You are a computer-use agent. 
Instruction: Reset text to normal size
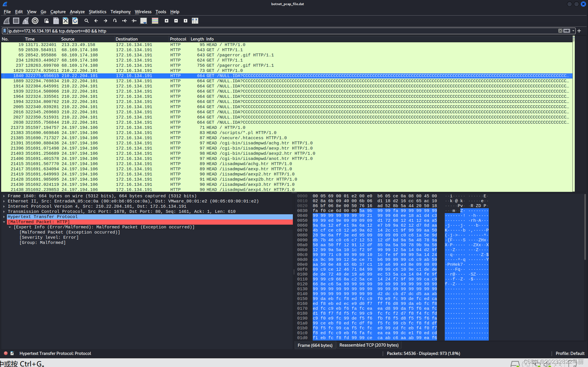[186, 21]
